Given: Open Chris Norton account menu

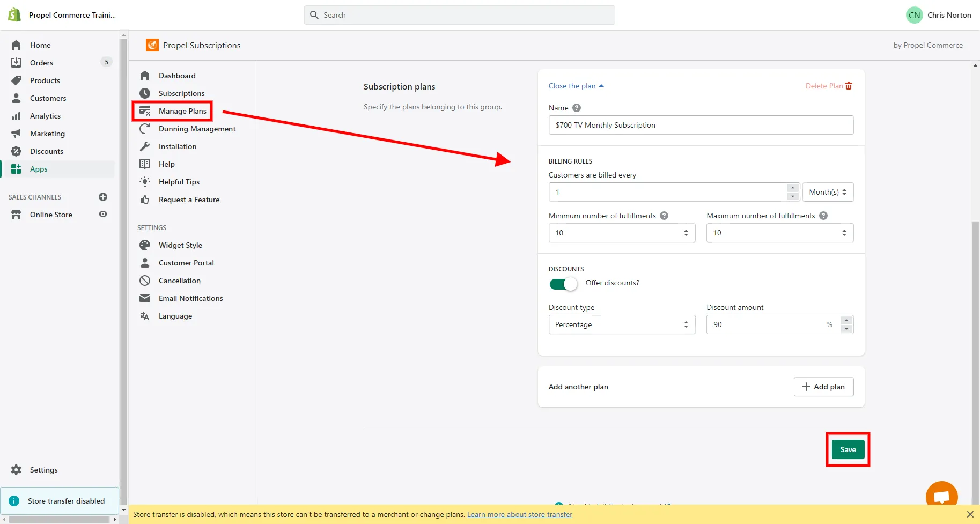Looking at the screenshot, I should pyautogui.click(x=939, y=15).
